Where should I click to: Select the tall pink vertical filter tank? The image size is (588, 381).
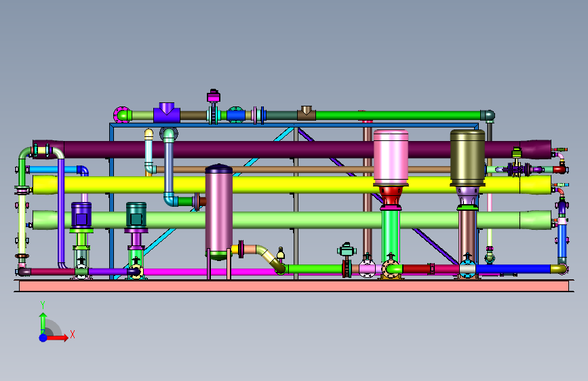pos(218,212)
